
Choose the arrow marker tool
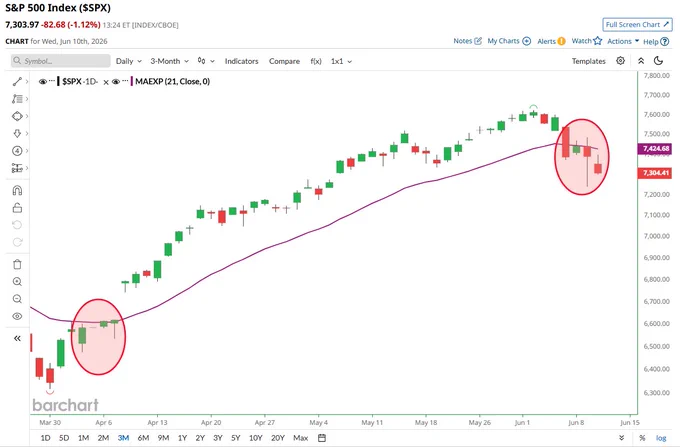tap(17, 134)
